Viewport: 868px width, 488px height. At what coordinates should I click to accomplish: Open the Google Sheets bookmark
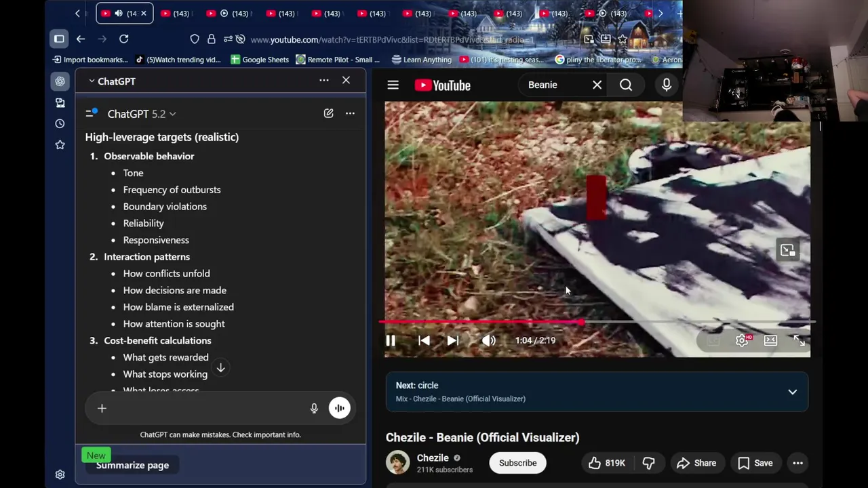260,60
